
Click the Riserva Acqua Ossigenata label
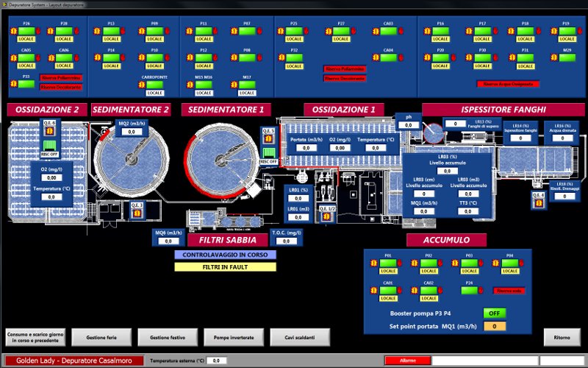tap(508, 84)
